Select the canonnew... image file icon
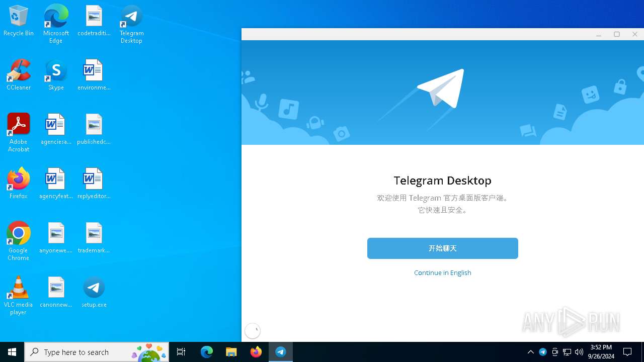Image resolution: width=644 pixels, height=362 pixels. 56,293
